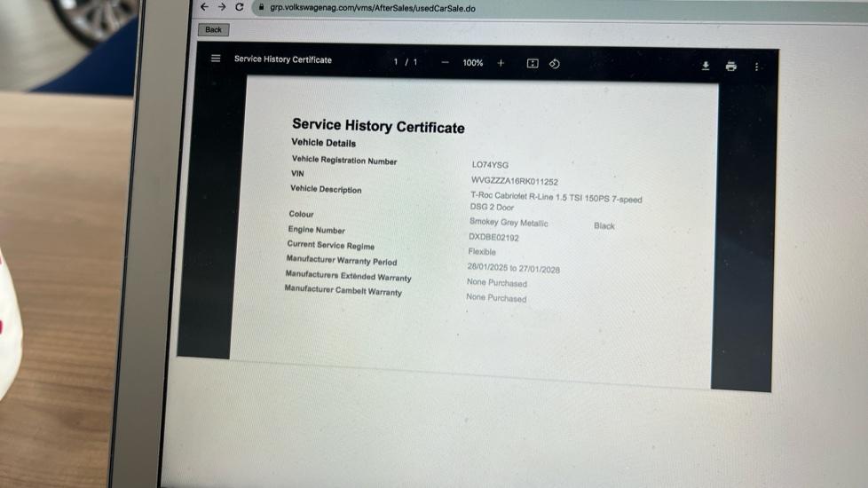Screen dimensions: 868x488
Task: Click the Manufacturer Warranty Period label
Action: click(341, 260)
